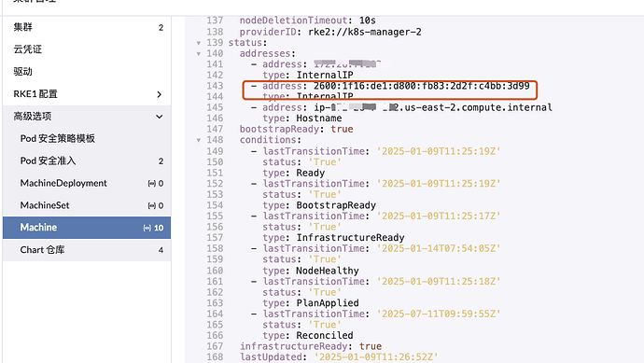644x363 pixels.
Task: Expand the RKE1 配置 chevron arrow
Action: (x=160, y=94)
